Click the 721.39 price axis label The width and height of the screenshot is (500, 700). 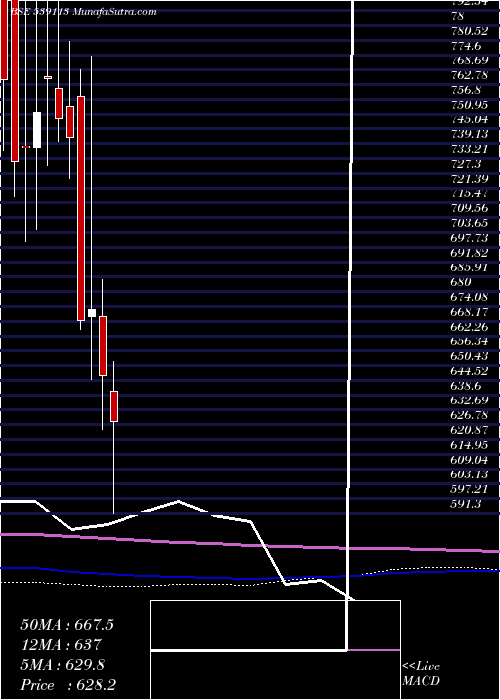point(469,179)
